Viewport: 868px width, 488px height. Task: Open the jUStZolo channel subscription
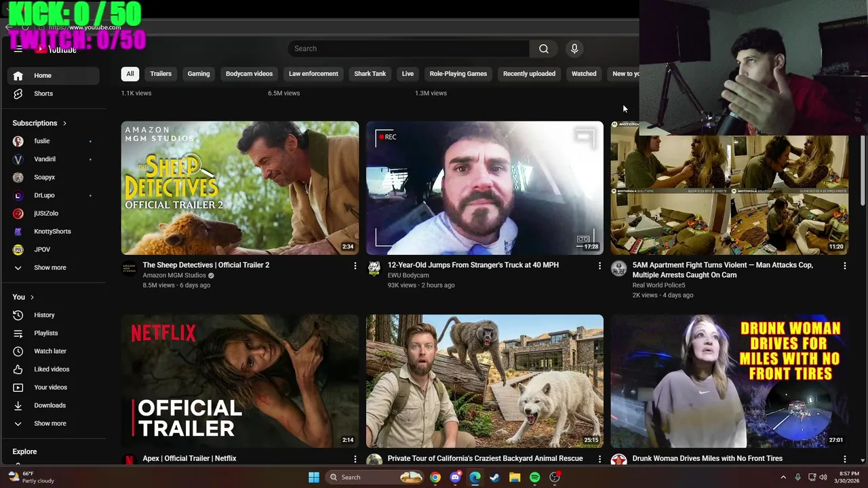pos(54,213)
